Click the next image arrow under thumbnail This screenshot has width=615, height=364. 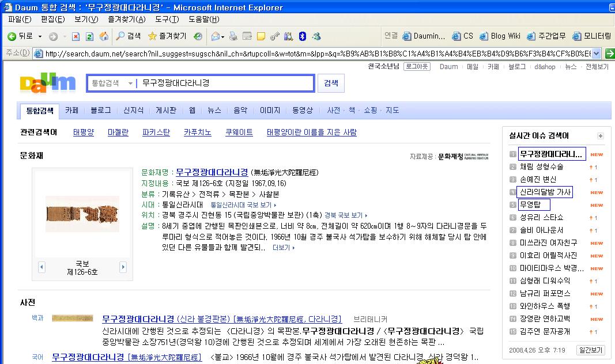tap(123, 267)
